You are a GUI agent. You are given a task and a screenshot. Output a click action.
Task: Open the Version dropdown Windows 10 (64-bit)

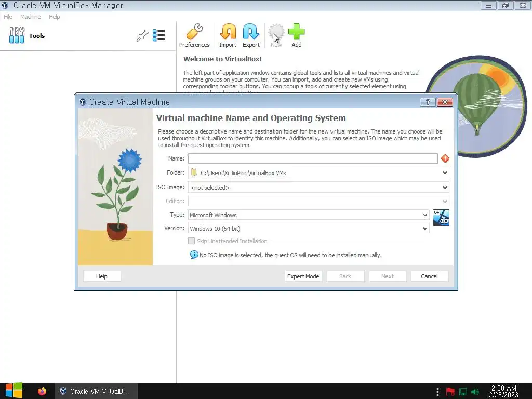tap(309, 229)
